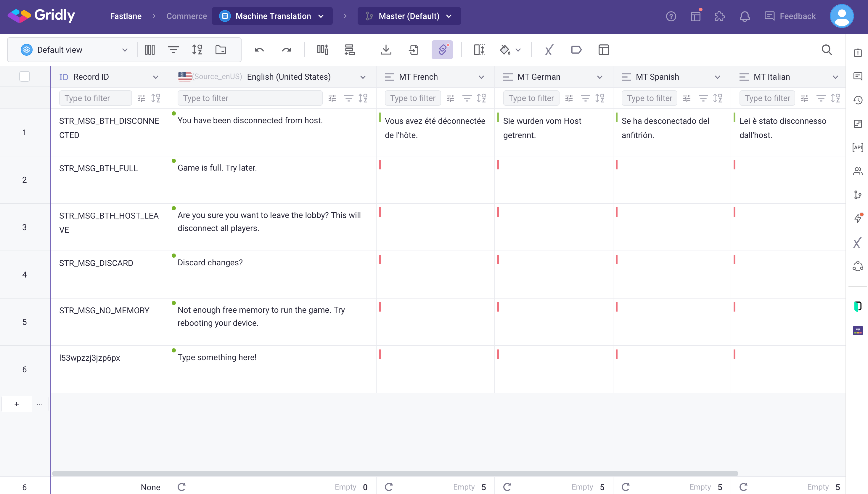This screenshot has height=494, width=868.
Task: Open the notifications bell
Action: [745, 16]
